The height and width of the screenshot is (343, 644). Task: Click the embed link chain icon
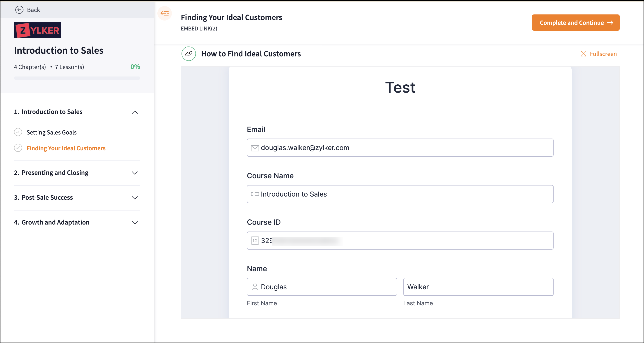(x=189, y=54)
